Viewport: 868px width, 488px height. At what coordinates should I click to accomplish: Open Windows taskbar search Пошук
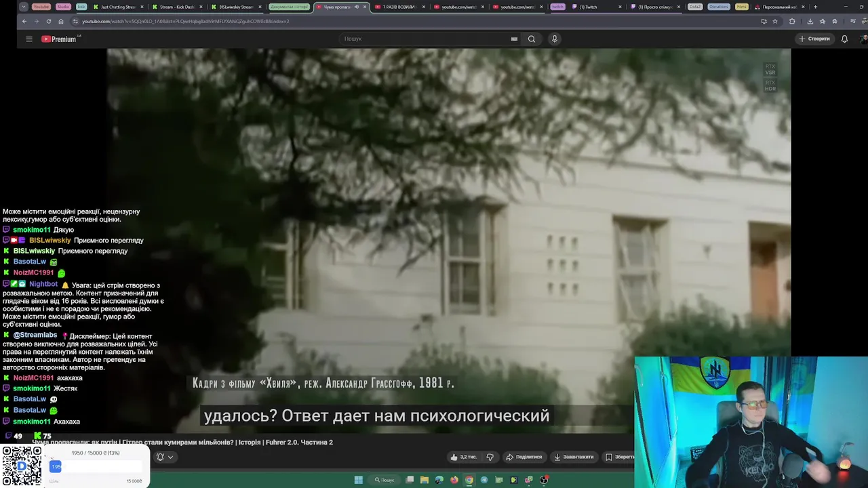point(384,480)
